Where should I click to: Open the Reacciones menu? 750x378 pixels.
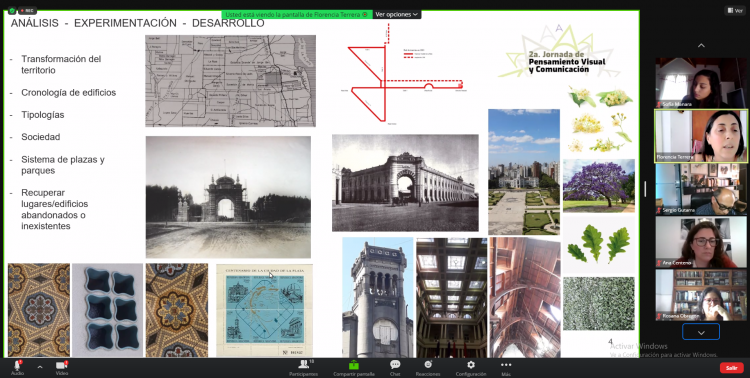tap(428, 367)
